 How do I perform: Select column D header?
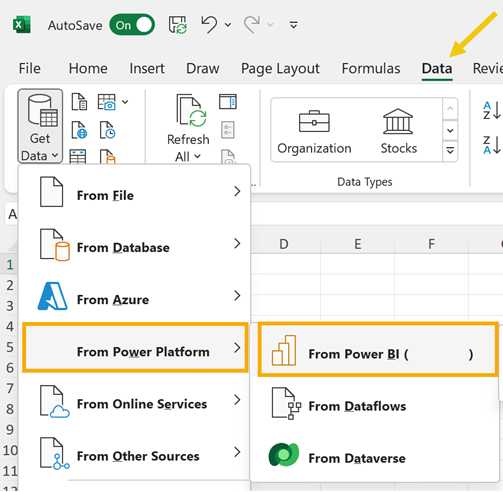pyautogui.click(x=284, y=244)
